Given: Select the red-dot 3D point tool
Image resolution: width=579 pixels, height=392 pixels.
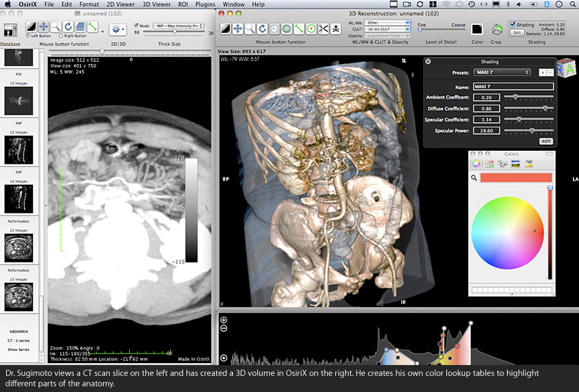Looking at the screenshot, I should [311, 29].
